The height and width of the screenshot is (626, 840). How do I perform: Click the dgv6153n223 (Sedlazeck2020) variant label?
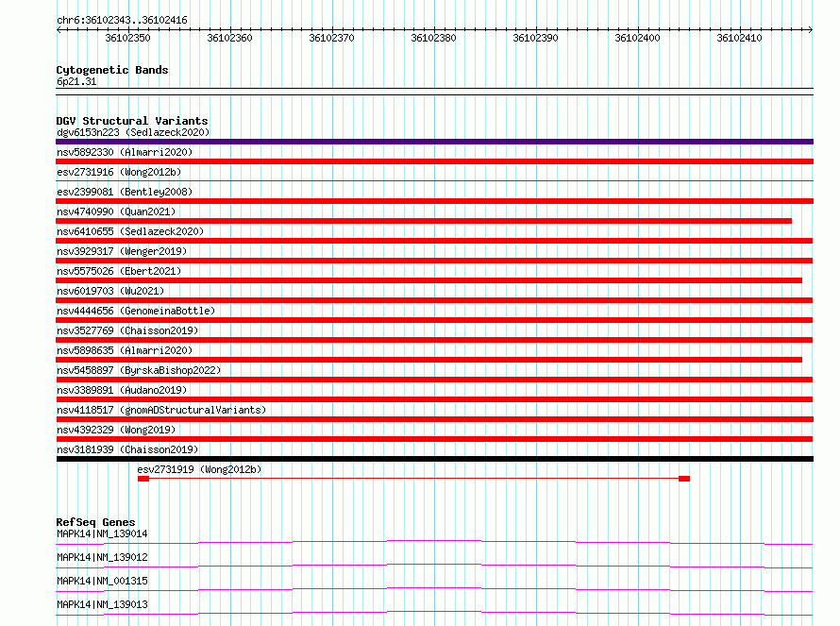[133, 132]
